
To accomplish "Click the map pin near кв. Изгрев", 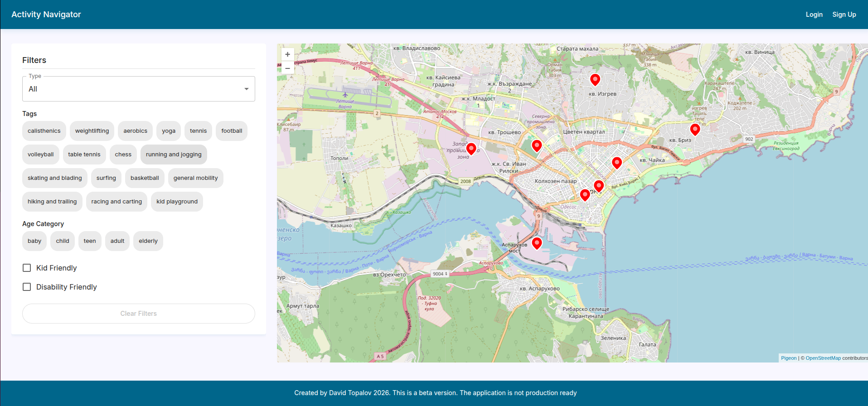I will point(595,80).
